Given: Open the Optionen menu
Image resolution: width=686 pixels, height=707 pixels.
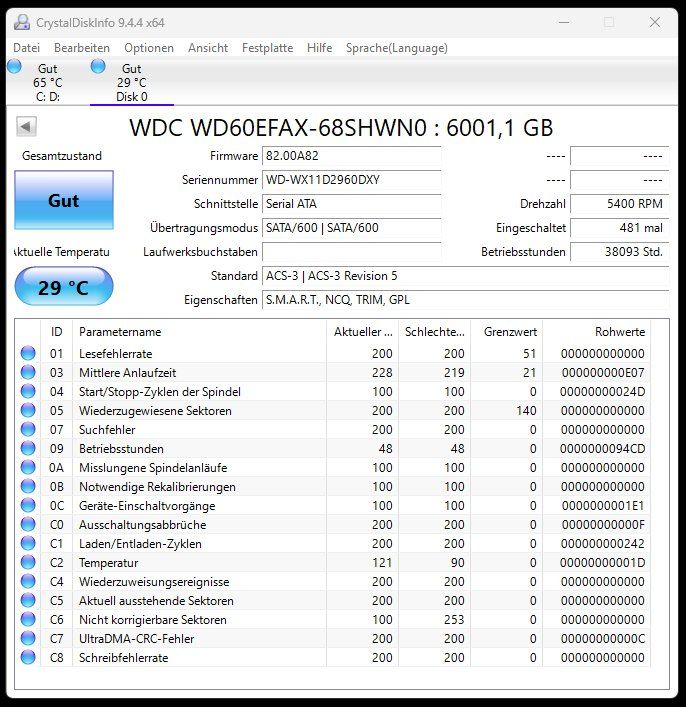Looking at the screenshot, I should point(149,48).
